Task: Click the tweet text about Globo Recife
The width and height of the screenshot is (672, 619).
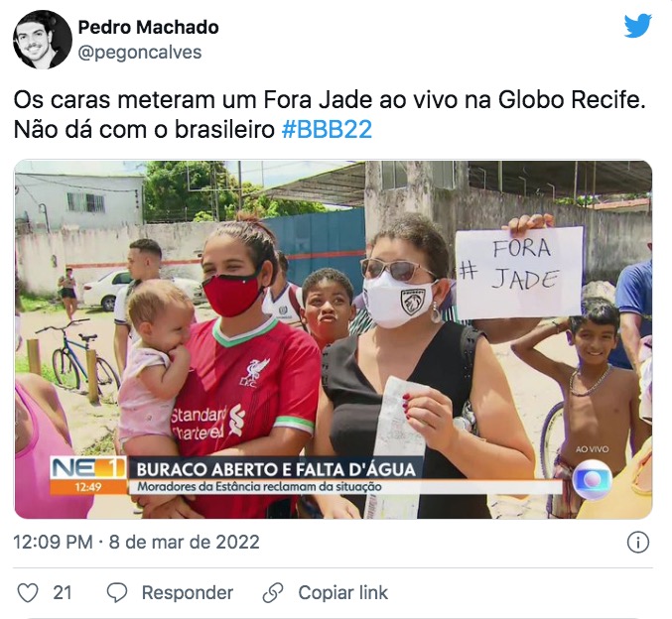Action: pyautogui.click(x=330, y=114)
